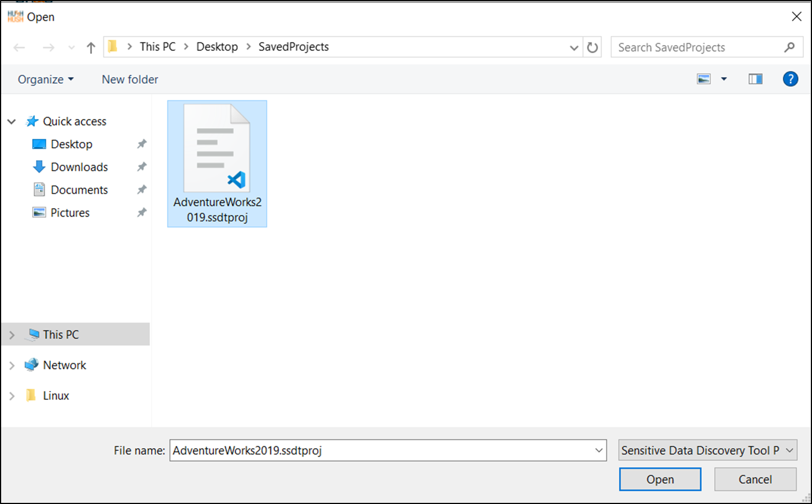This screenshot has height=504, width=812.
Task: Click the pin icon next to Desktop
Action: pyautogui.click(x=141, y=144)
